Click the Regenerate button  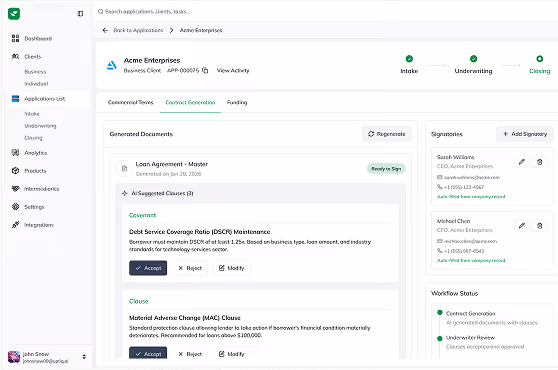coord(387,134)
